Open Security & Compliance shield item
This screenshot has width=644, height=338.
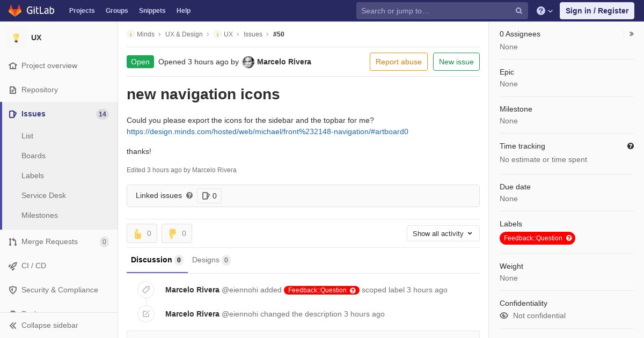coord(59,290)
